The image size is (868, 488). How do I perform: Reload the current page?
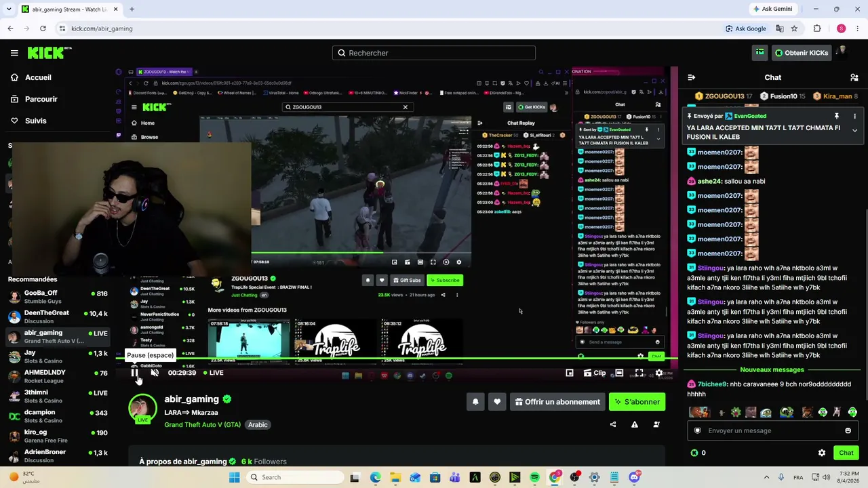tap(43, 28)
